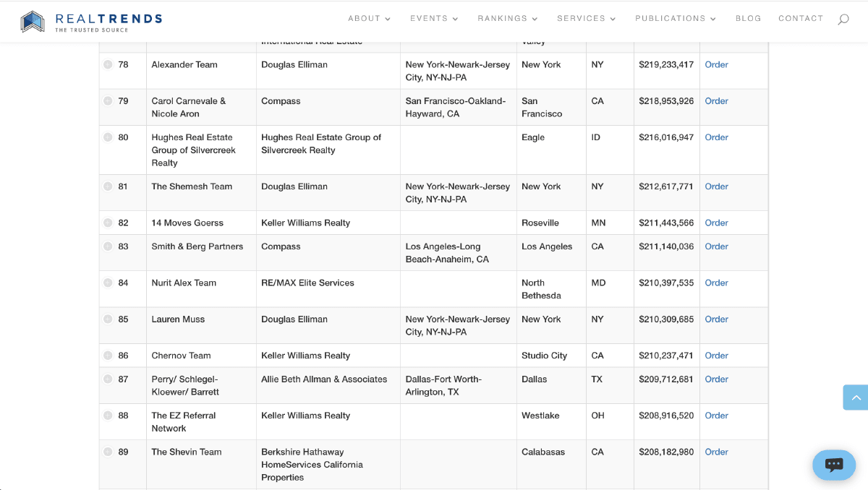Select radio button for rank 79
This screenshot has height=490, width=868.
108,101
